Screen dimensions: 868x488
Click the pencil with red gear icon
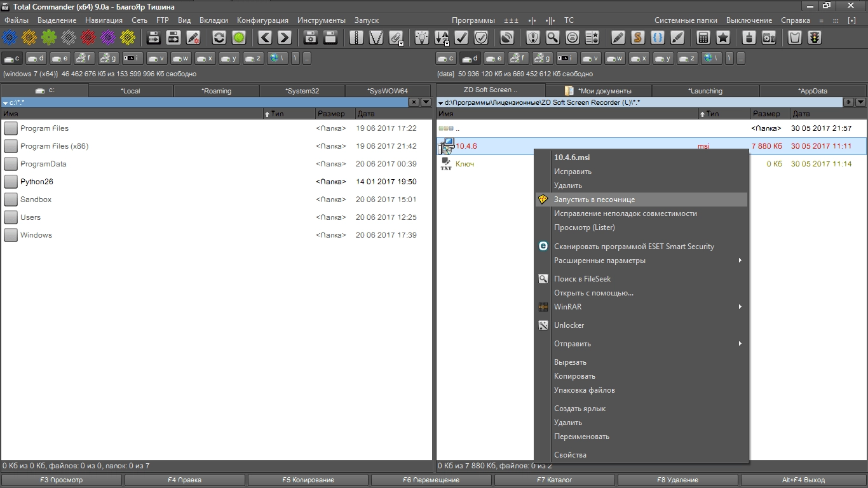pyautogui.click(x=193, y=37)
